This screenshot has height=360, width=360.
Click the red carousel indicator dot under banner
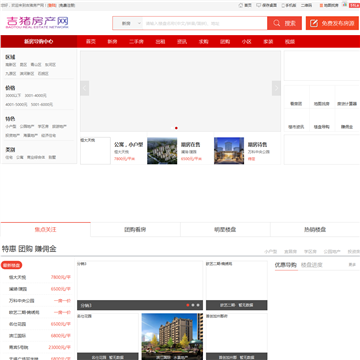[x=176, y=128]
